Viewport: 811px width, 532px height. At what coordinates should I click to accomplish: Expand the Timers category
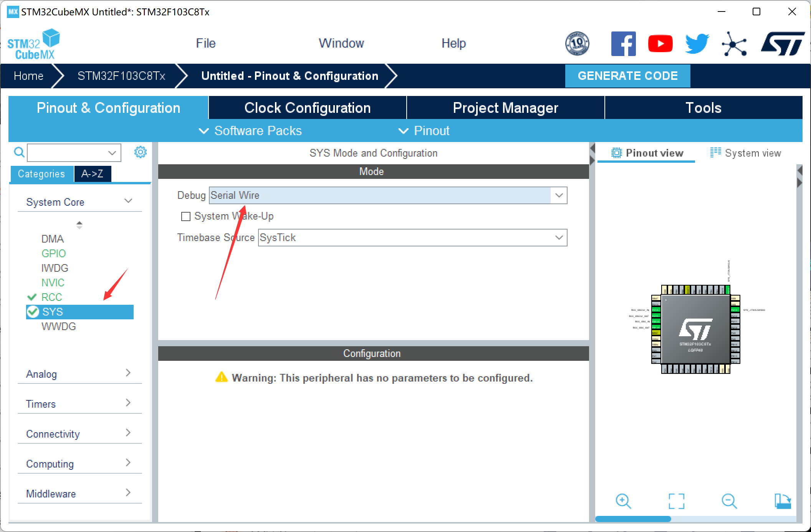[x=79, y=404]
